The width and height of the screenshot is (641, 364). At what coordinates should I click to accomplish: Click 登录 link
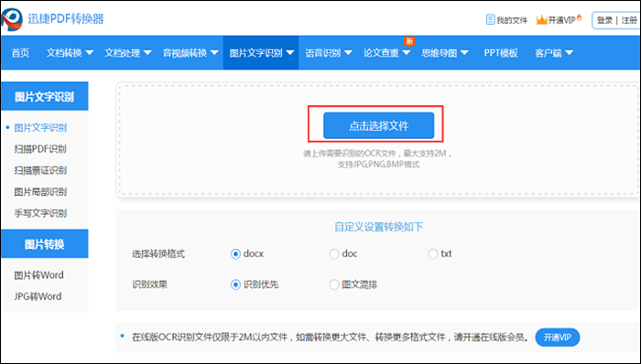pyautogui.click(x=604, y=20)
